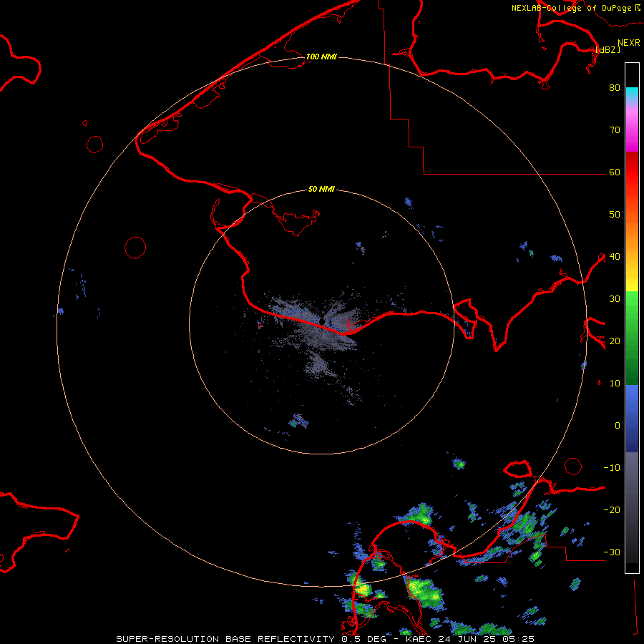The height and width of the screenshot is (644, 644).
Task: Click the NEXLAB-College of DuPage credit text
Action: 572,8
